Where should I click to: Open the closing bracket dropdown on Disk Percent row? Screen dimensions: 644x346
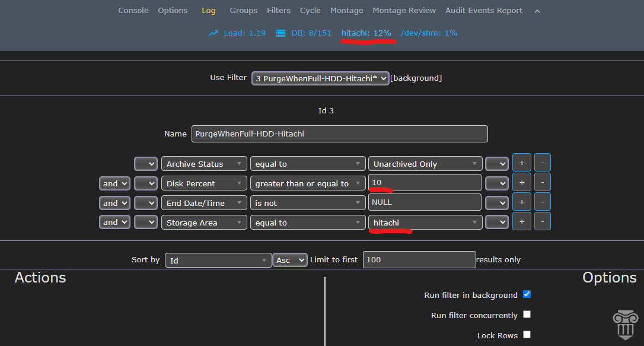coord(497,183)
